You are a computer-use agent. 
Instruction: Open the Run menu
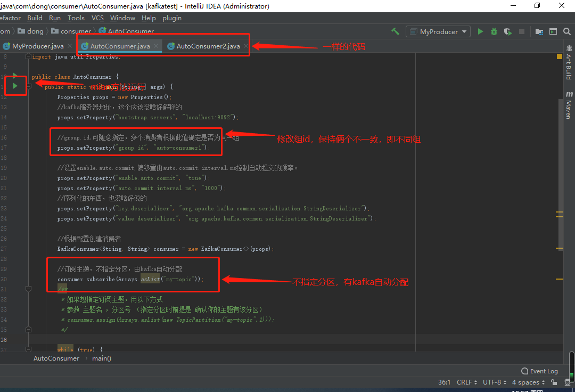(x=55, y=18)
